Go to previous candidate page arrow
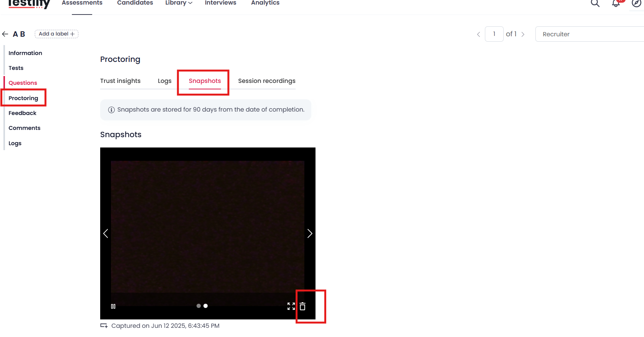Viewport: 644px width, 337px height. point(478,34)
